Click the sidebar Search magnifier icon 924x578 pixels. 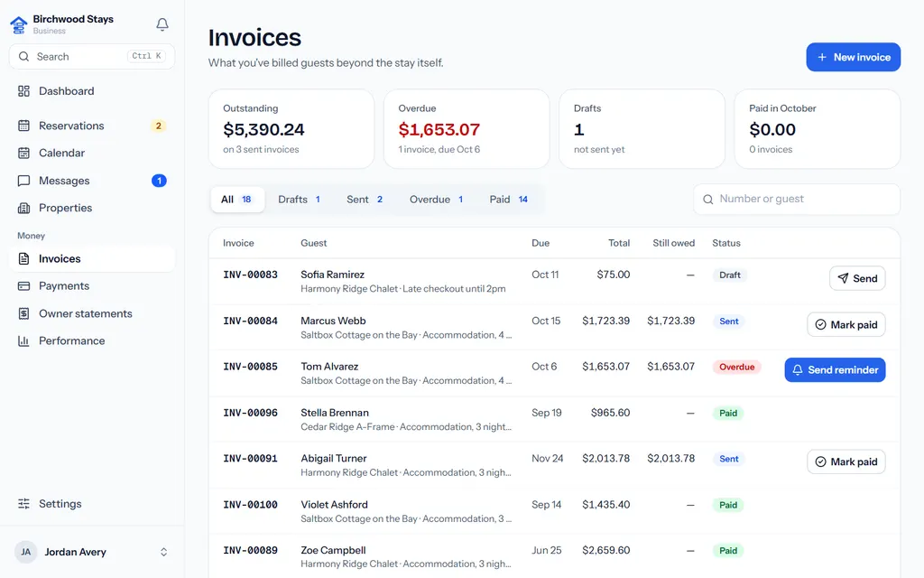point(23,57)
